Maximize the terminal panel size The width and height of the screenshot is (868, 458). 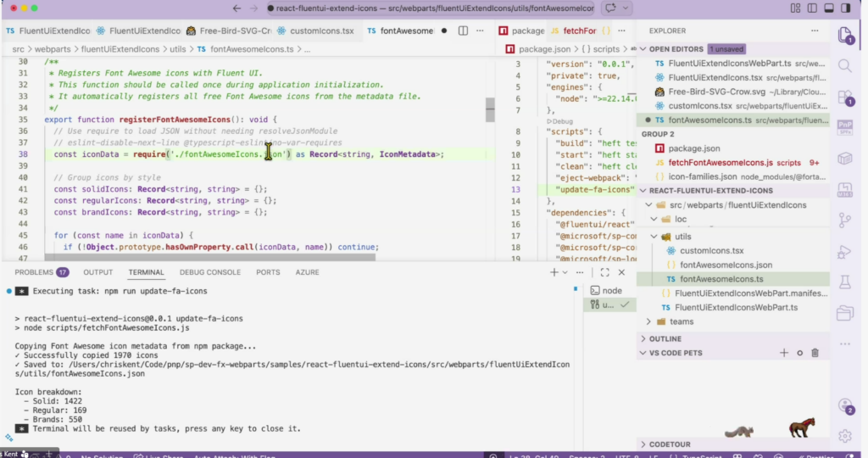pos(606,272)
